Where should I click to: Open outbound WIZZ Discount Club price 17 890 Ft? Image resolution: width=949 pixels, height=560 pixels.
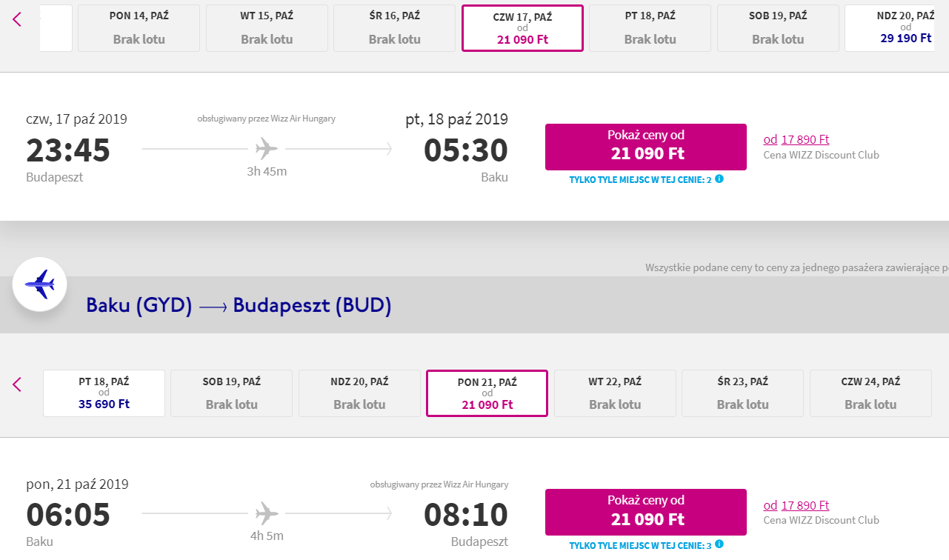[796, 139]
